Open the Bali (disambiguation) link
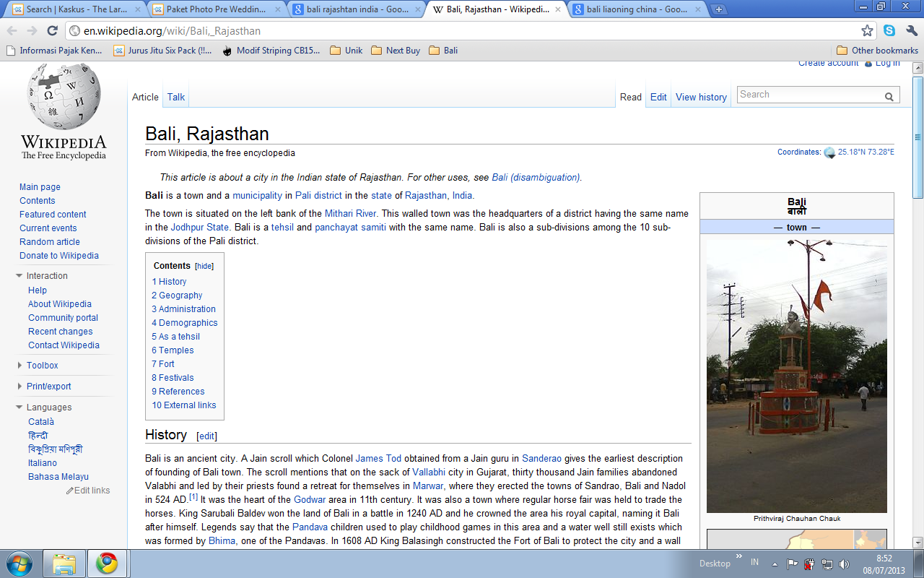924x578 pixels. pyautogui.click(x=536, y=177)
